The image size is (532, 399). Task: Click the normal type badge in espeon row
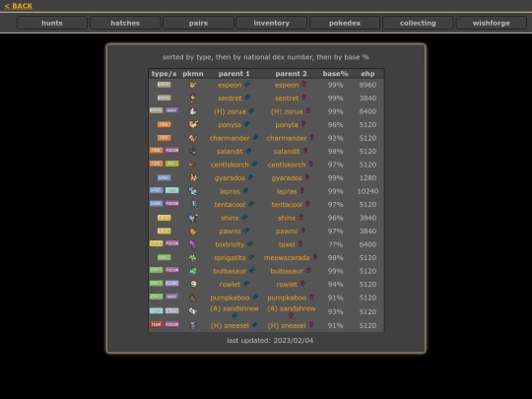[x=165, y=85]
